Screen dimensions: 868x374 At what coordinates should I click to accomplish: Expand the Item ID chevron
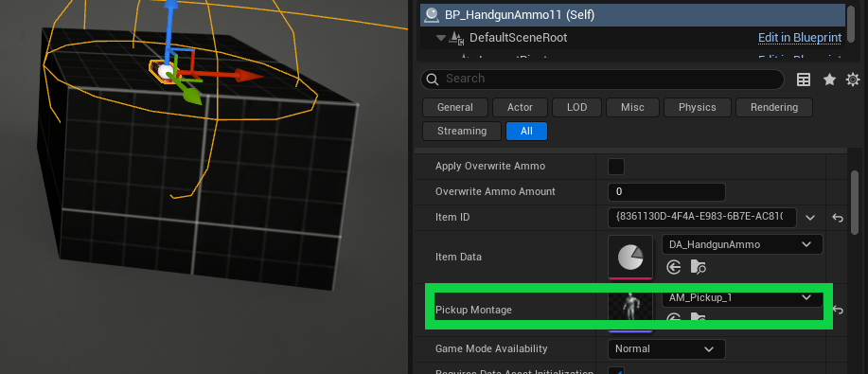coord(810,218)
